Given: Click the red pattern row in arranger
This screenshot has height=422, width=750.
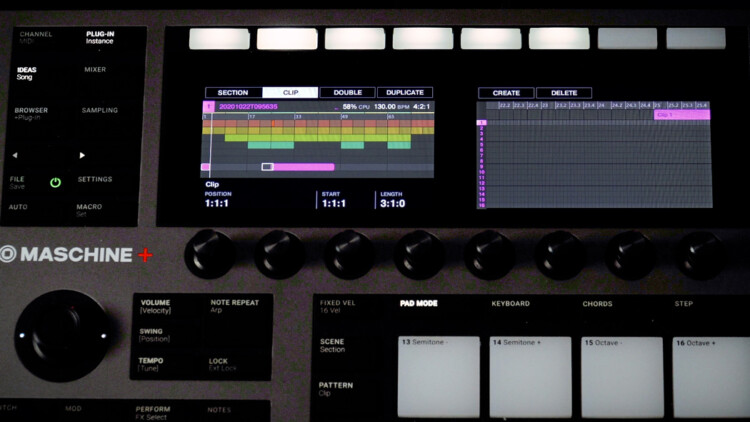Looking at the screenshot, I should tap(318, 123).
